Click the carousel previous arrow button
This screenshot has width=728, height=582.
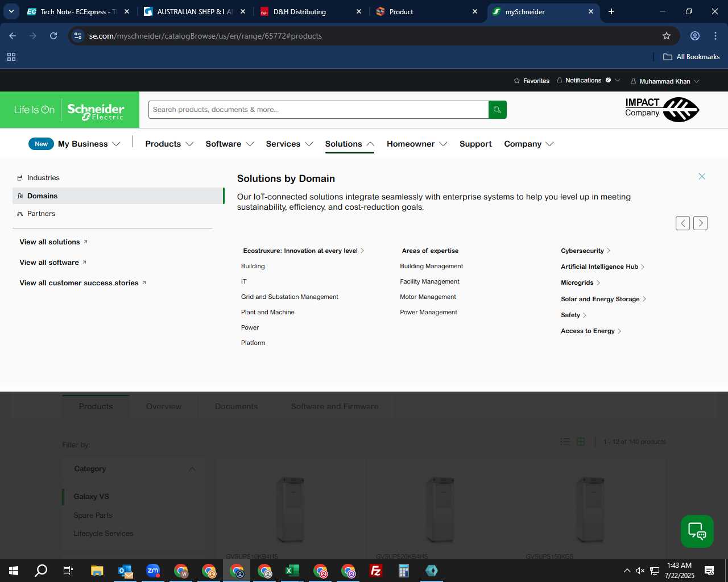(x=682, y=223)
